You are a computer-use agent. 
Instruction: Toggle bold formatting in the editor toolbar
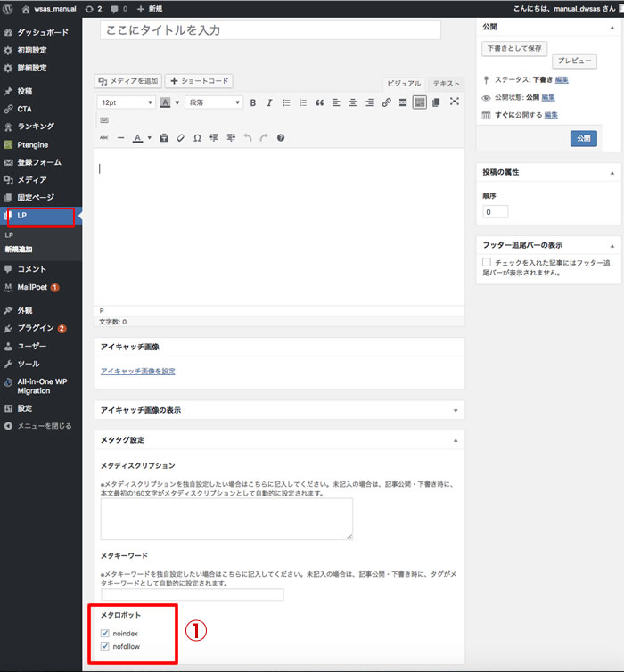(x=253, y=102)
